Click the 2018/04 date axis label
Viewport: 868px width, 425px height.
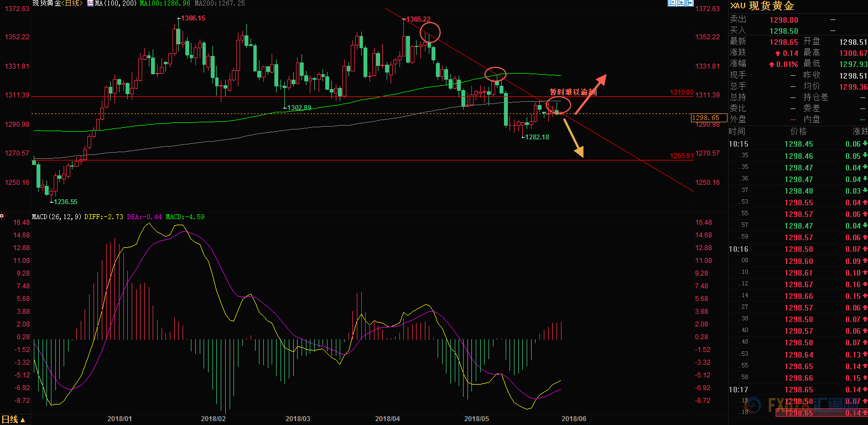387,419
